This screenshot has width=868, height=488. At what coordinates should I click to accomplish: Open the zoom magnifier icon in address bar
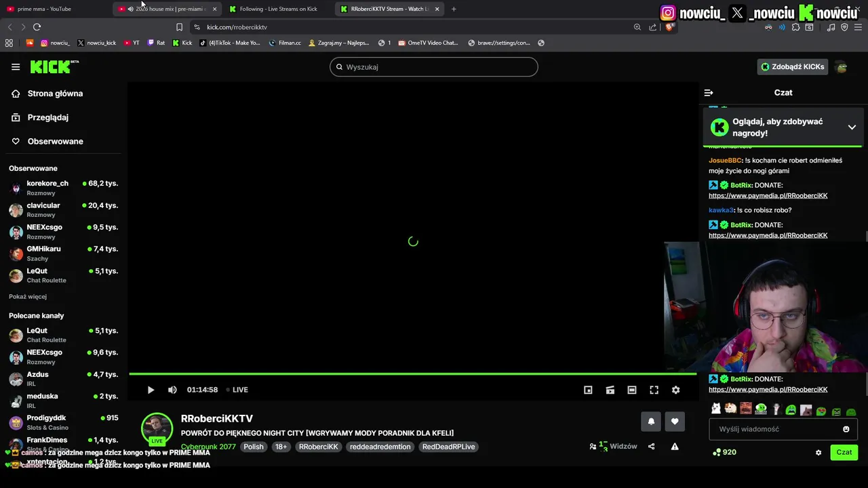pyautogui.click(x=637, y=27)
